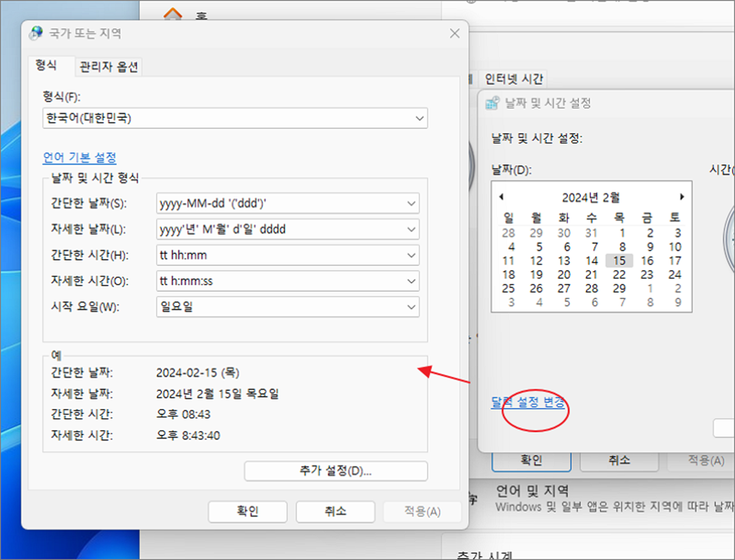Screen dimensions: 735x560
Task: Click the 오후 08:43 example value
Action: tap(183, 415)
